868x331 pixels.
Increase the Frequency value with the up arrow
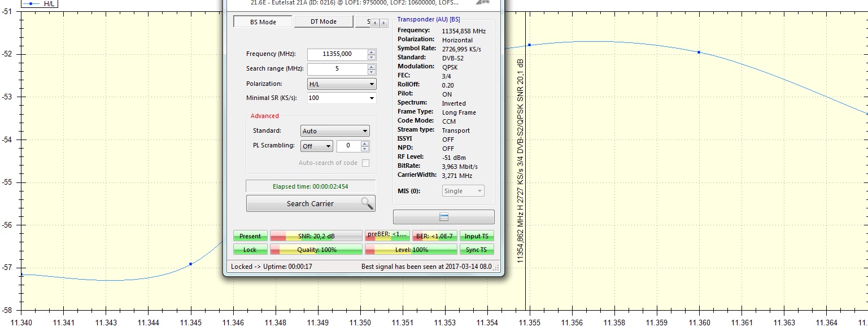point(371,52)
